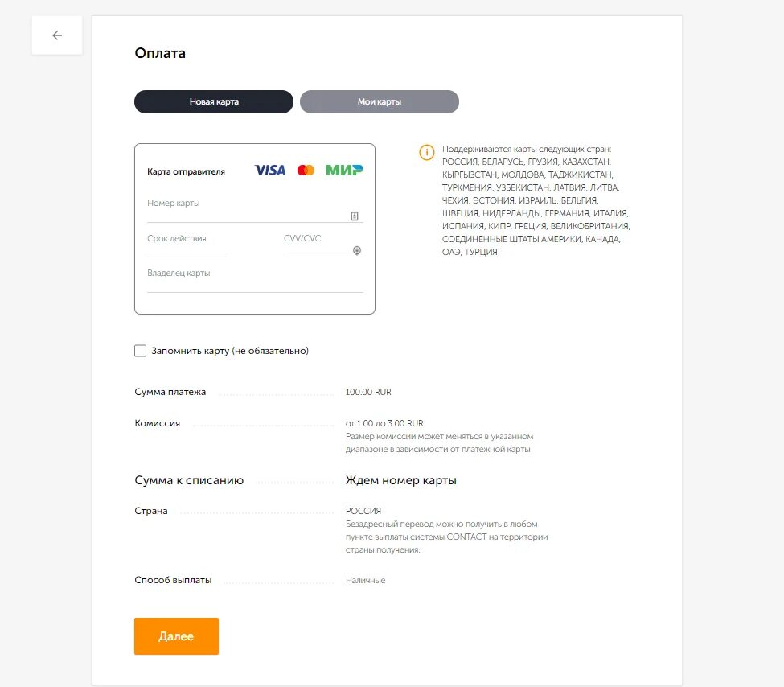Focus the Номер карты input field
Viewport: 784px width, 687px height.
(x=248, y=210)
